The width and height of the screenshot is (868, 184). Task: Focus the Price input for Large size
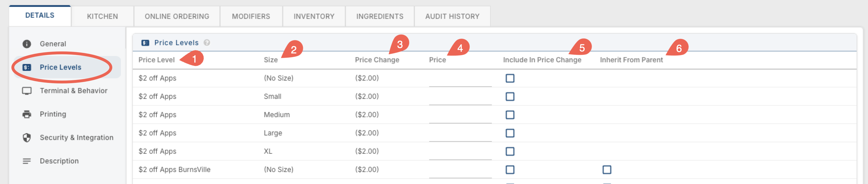tap(460, 133)
